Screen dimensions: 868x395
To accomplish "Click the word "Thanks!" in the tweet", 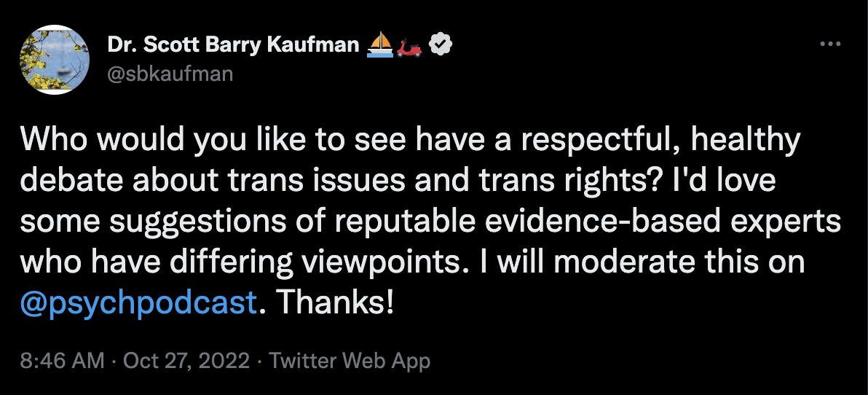I will 334,302.
